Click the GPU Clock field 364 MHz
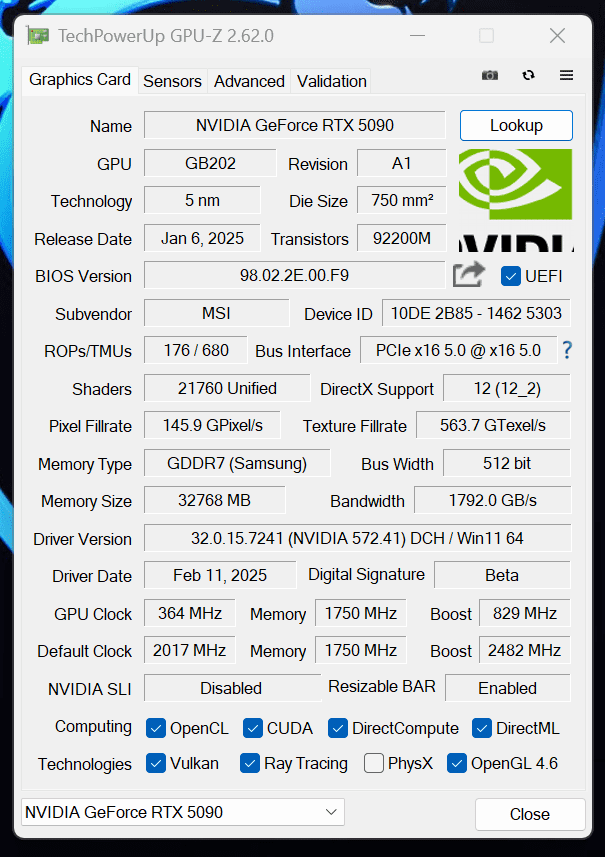The width and height of the screenshot is (605, 857). [x=190, y=613]
